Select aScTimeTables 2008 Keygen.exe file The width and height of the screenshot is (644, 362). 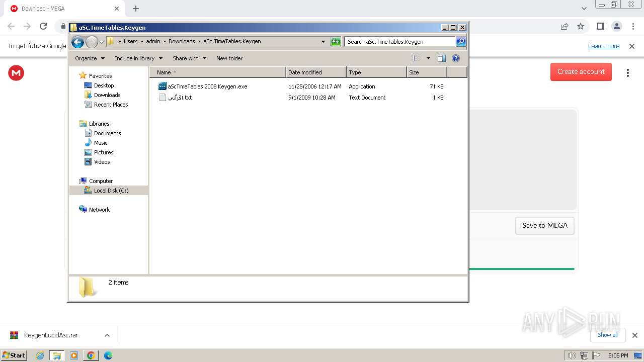point(207,86)
